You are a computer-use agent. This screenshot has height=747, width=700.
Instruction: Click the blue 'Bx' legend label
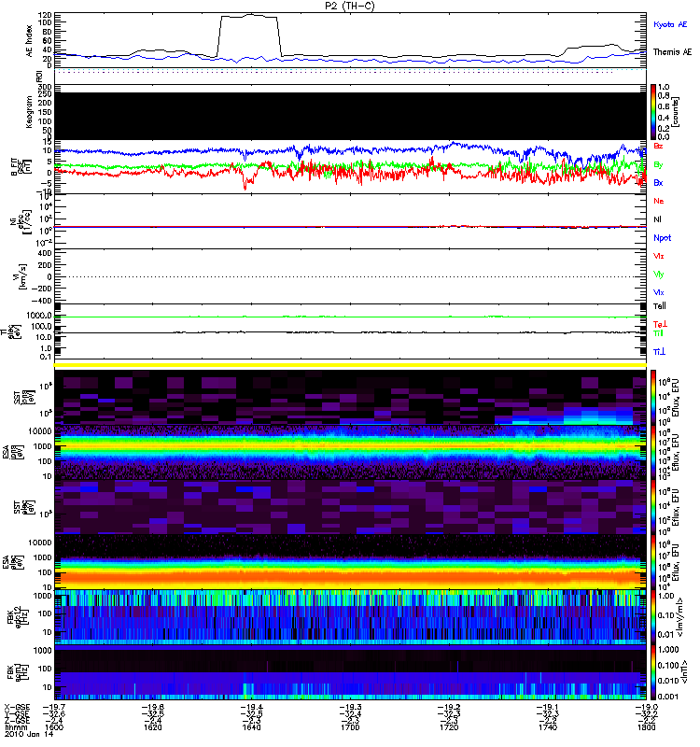[x=658, y=182]
